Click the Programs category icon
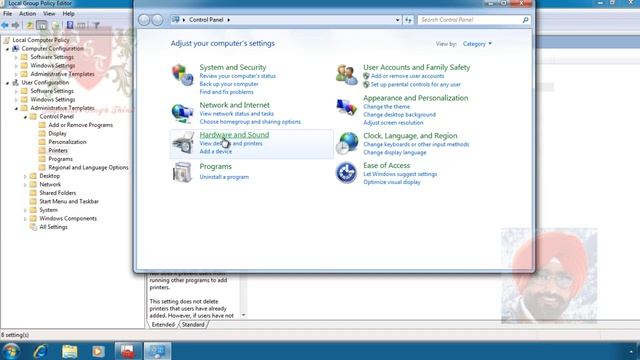This screenshot has width=640, height=360. [x=182, y=172]
